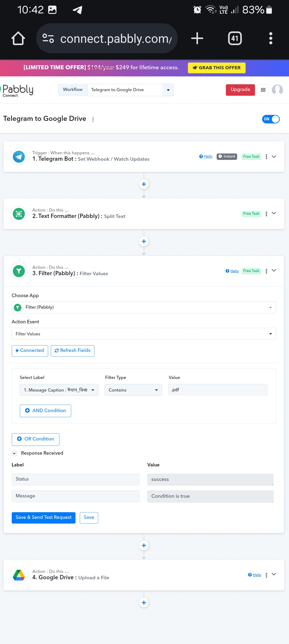The height and width of the screenshot is (644, 289).
Task: Click the Filter step funnel icon
Action: [x=19, y=271]
